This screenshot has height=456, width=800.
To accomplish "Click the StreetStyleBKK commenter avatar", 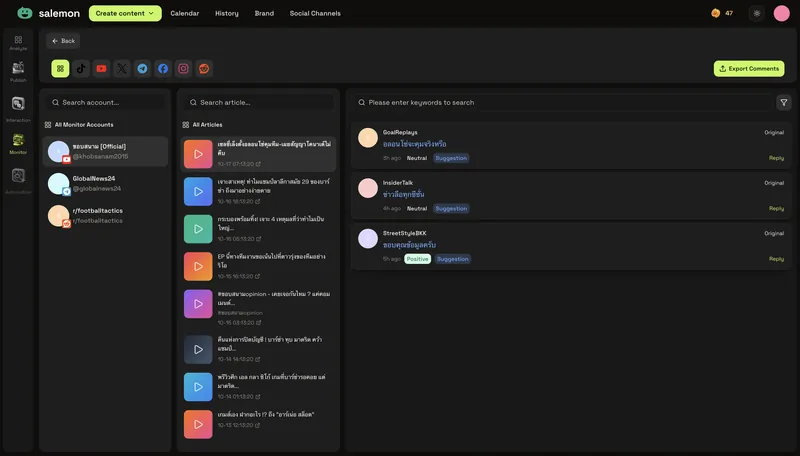I will click(367, 239).
